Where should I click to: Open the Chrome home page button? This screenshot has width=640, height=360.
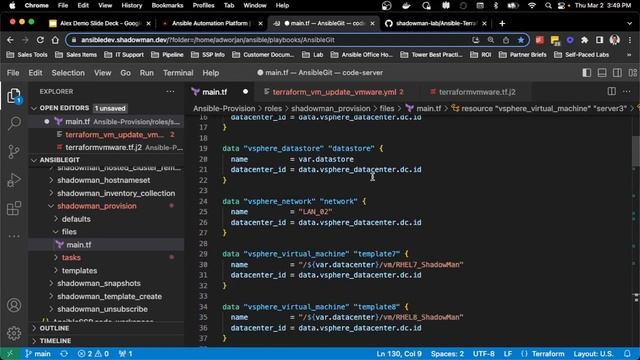click(x=55, y=40)
